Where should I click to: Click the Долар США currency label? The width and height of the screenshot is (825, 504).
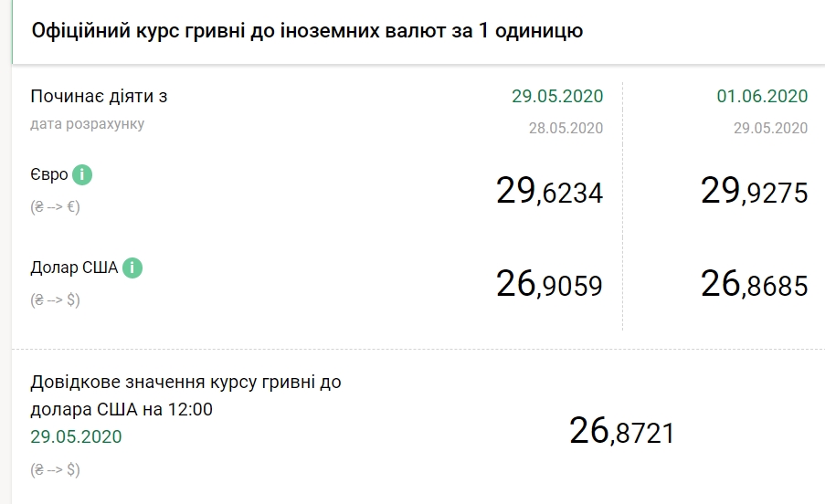(x=75, y=268)
